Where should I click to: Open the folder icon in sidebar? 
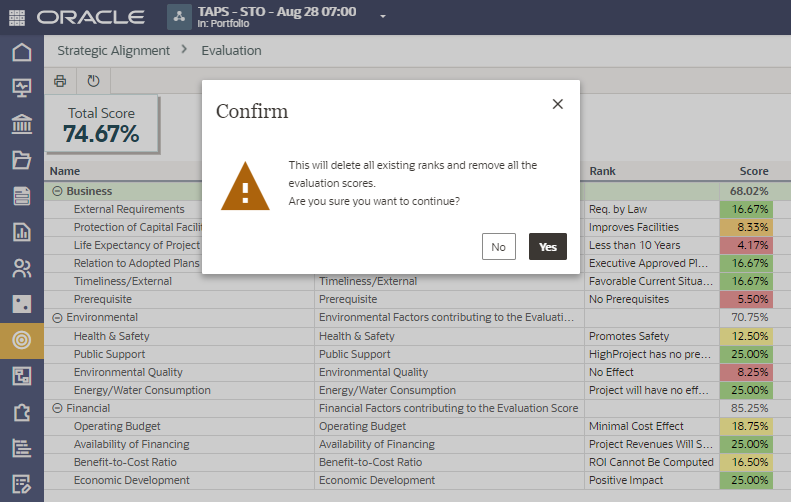(x=21, y=160)
